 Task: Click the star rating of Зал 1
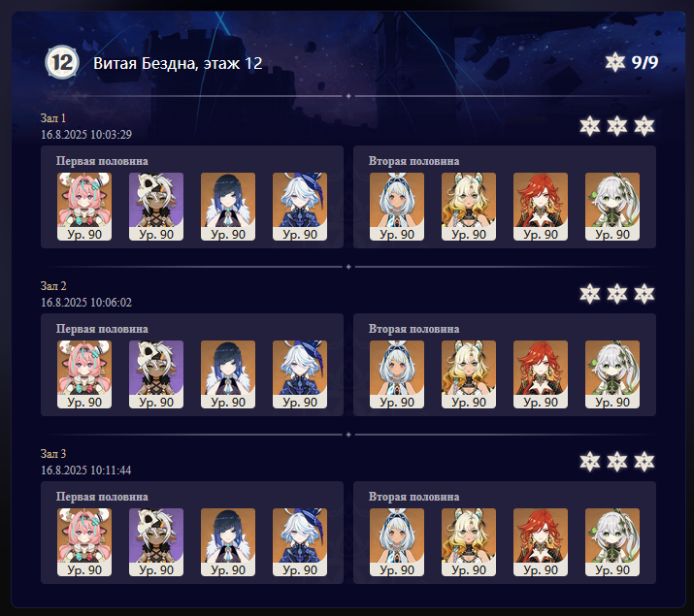point(617,126)
